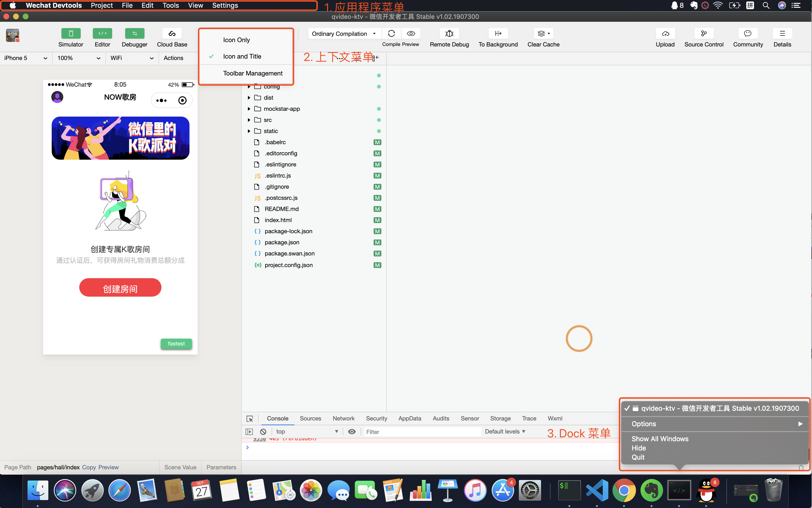Click the element inspector icon in devtools

coord(250,419)
